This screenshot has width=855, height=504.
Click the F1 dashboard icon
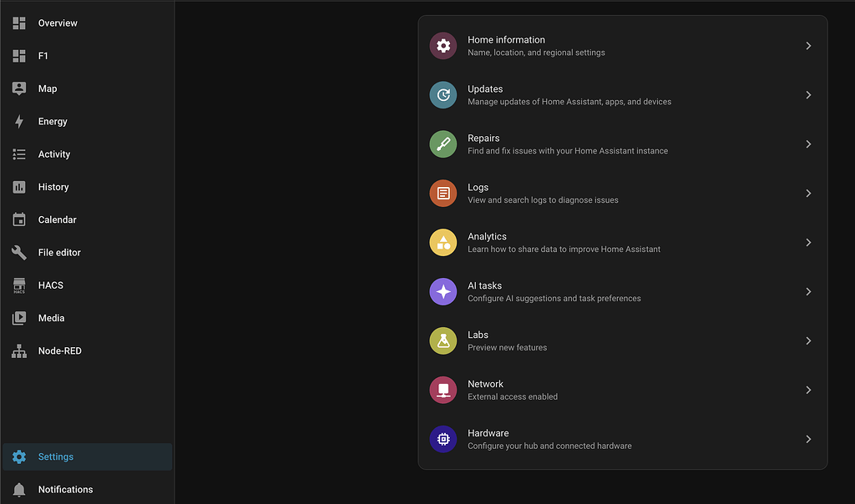pyautogui.click(x=19, y=56)
